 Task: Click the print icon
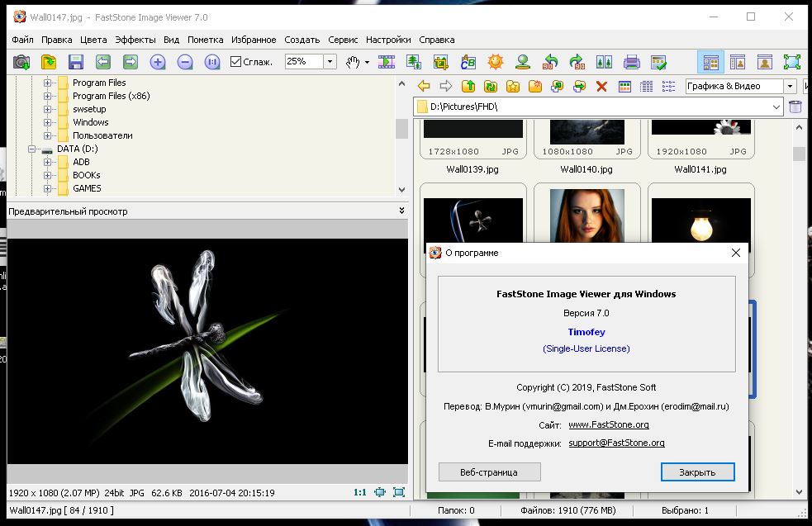pyautogui.click(x=632, y=62)
